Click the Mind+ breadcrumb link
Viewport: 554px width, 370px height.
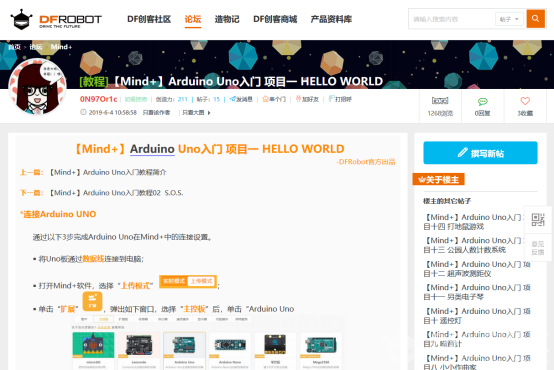click(x=61, y=47)
